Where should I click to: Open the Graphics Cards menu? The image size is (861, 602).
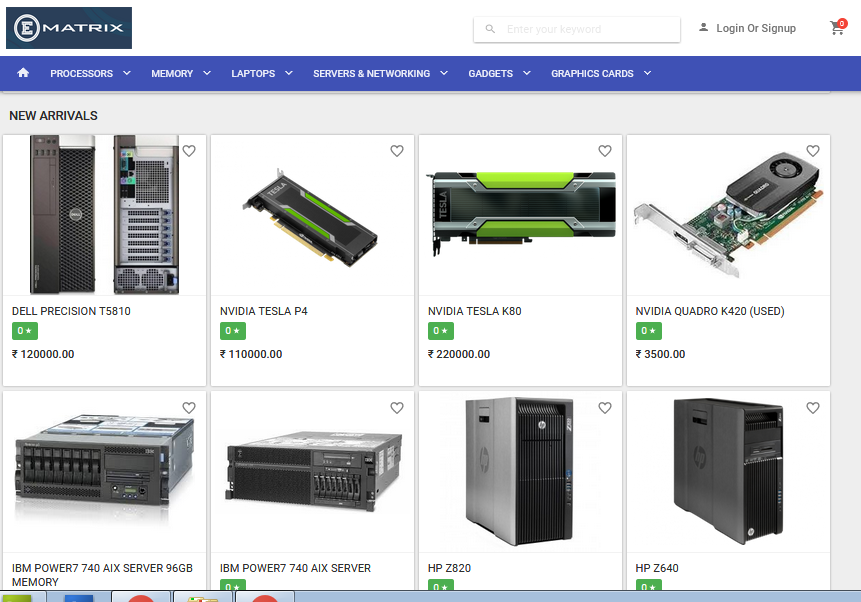point(592,74)
